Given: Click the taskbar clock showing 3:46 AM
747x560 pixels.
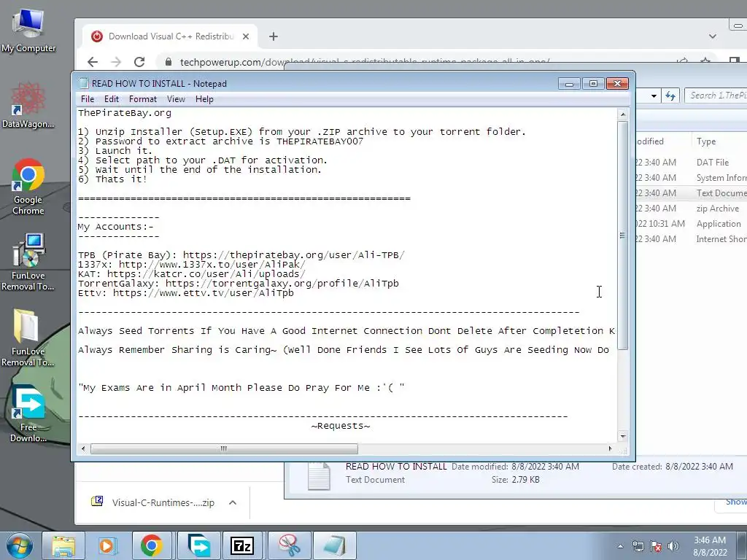Looking at the screenshot, I should coord(710,546).
